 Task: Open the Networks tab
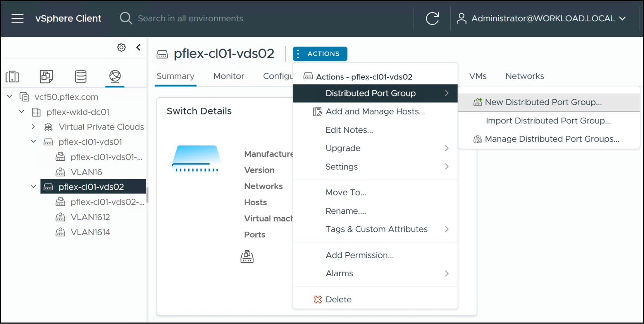[x=525, y=76]
